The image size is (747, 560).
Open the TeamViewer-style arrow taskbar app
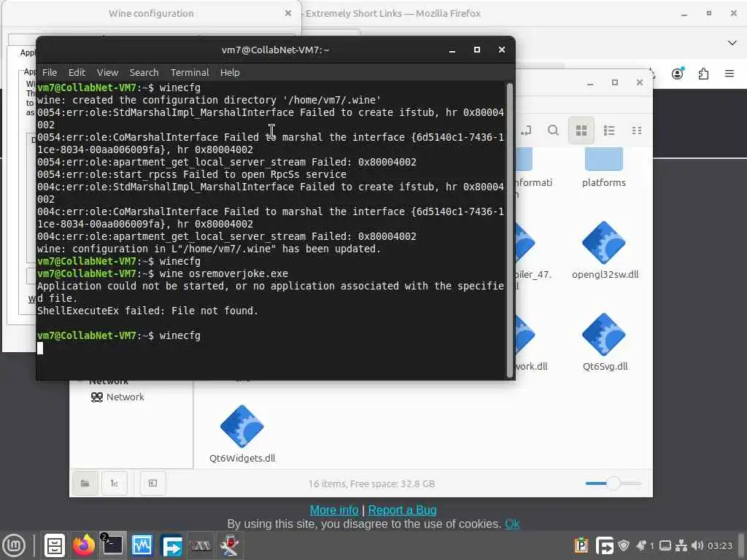coord(171,545)
